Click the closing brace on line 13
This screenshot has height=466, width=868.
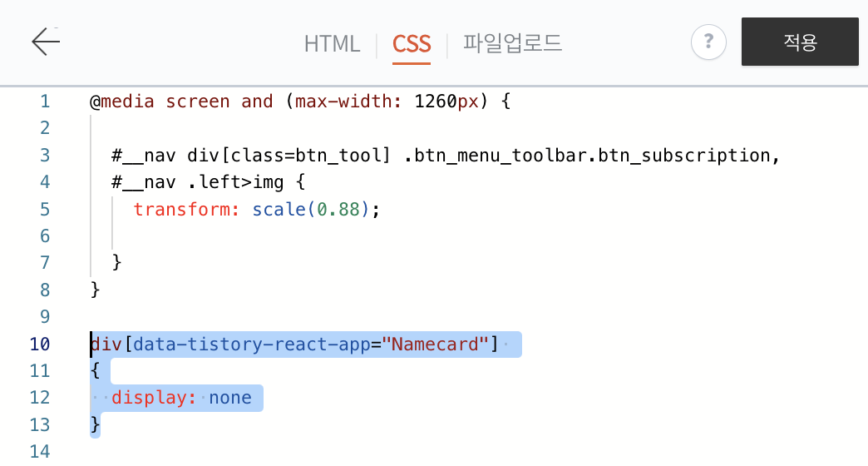click(96, 424)
